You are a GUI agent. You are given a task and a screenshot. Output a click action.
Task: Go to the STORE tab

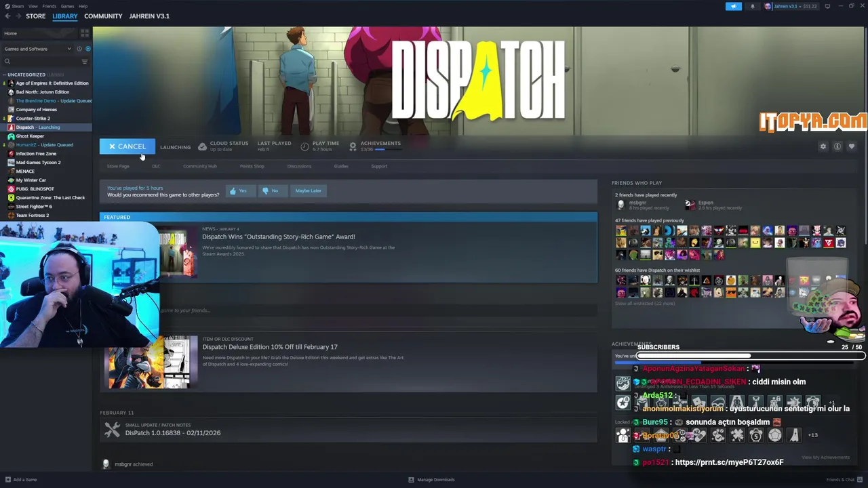tap(35, 16)
